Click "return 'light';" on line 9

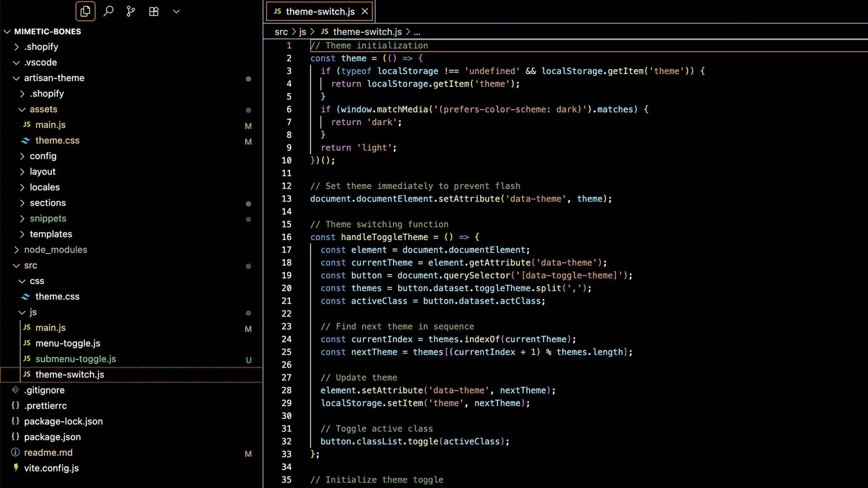coord(359,148)
